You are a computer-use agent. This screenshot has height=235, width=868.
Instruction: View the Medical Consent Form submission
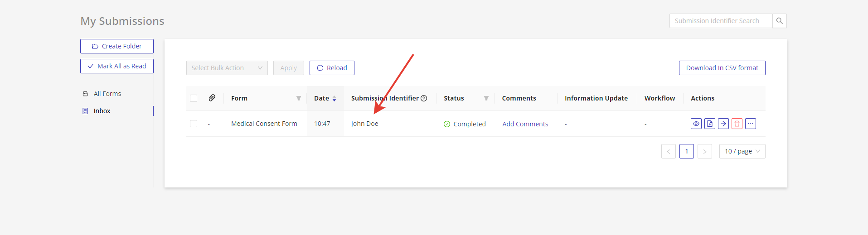(696, 124)
